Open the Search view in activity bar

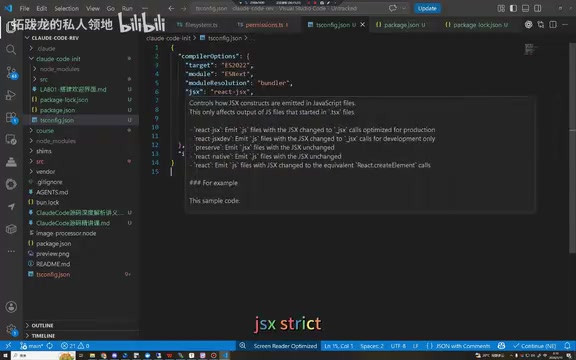tap(11, 50)
